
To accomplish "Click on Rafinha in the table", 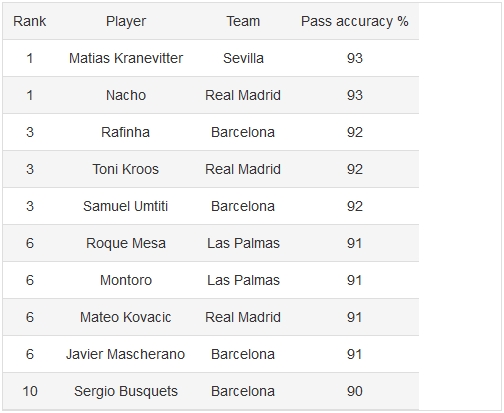I will pyautogui.click(x=125, y=132).
